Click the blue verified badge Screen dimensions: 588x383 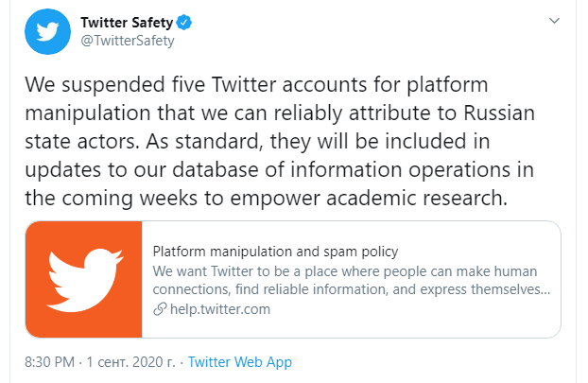point(180,22)
